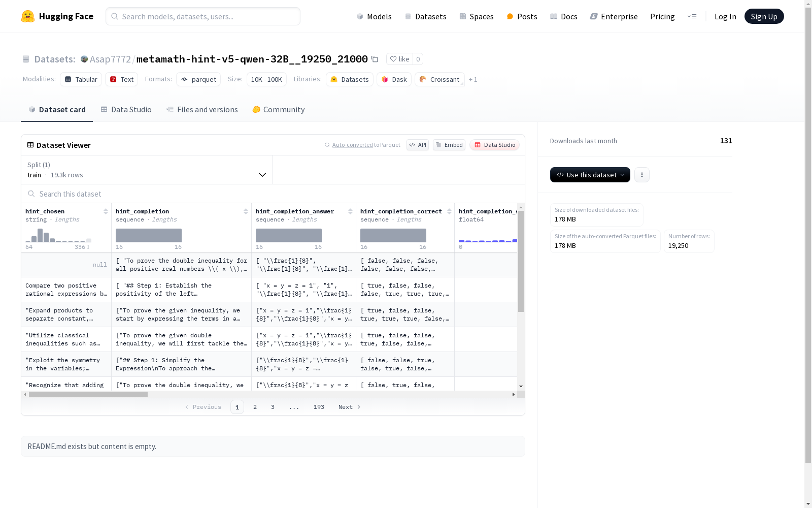812x508 pixels.
Task: Click the Dataset Viewer table icon
Action: click(x=30, y=145)
